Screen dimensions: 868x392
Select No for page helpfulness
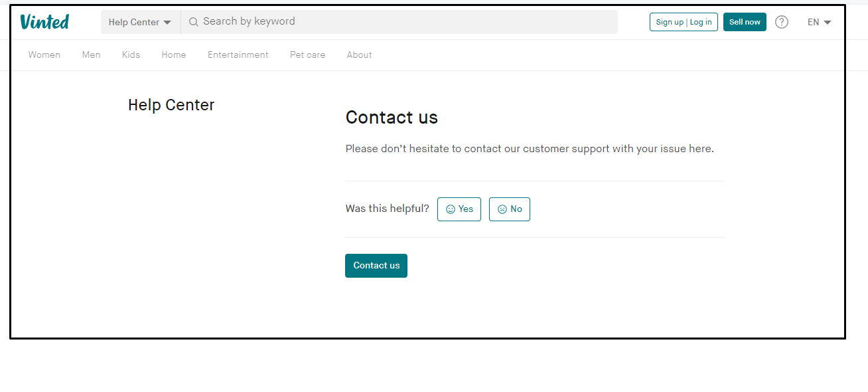[x=509, y=209]
